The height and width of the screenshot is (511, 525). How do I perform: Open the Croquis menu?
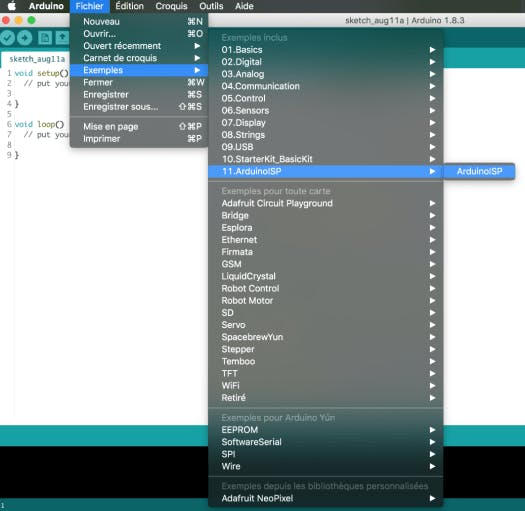pyautogui.click(x=171, y=6)
